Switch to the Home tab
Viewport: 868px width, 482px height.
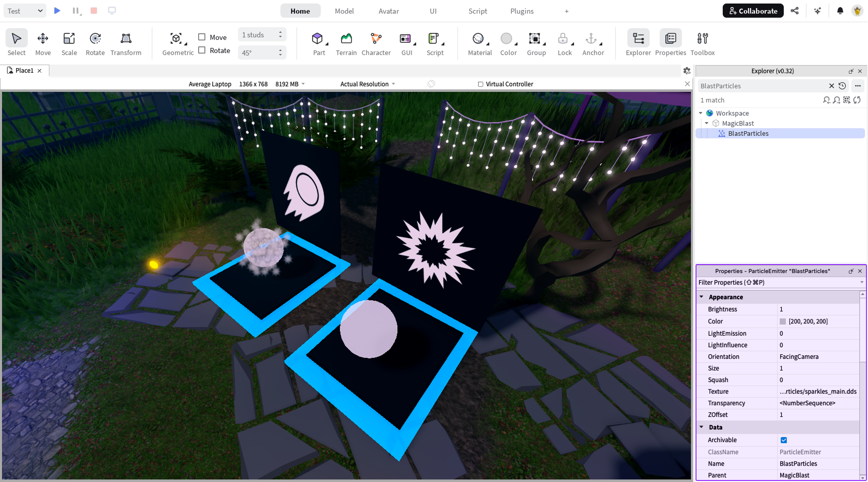point(300,11)
